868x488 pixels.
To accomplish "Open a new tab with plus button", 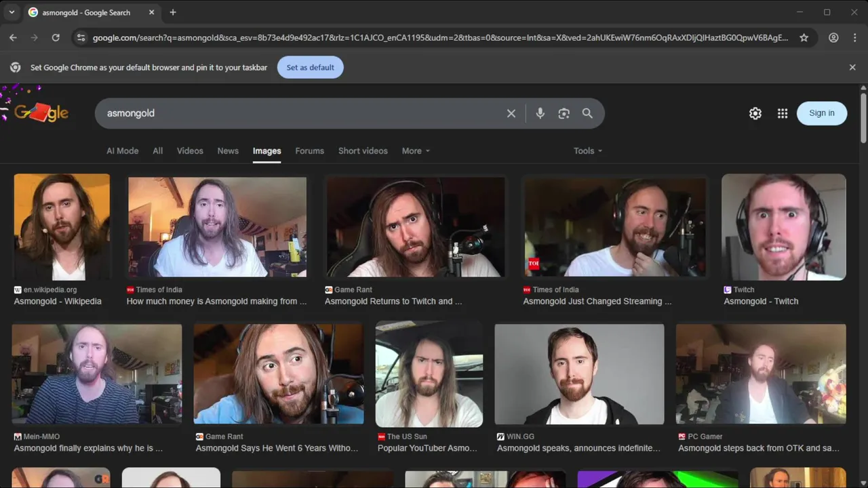I will (x=173, y=12).
